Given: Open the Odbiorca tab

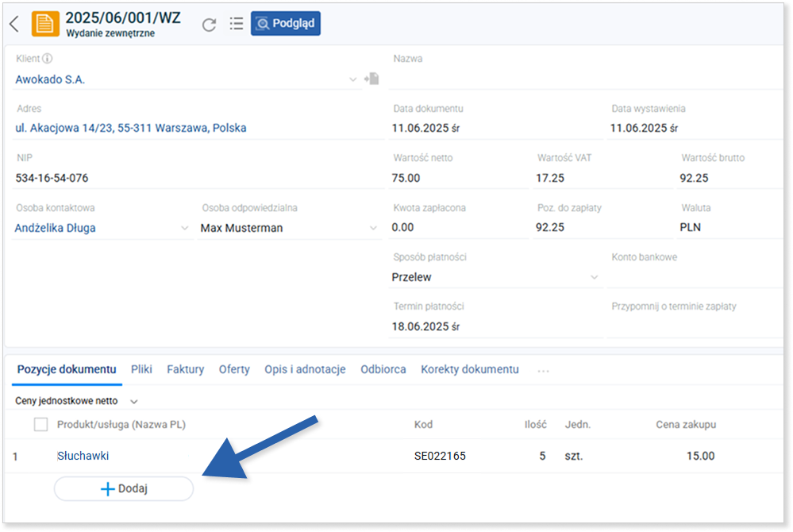Looking at the screenshot, I should pyautogui.click(x=383, y=370).
